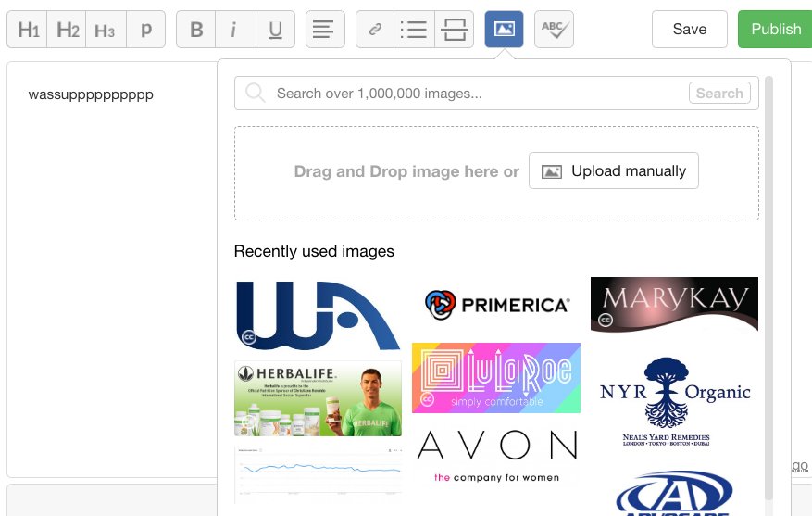Apply Heading 3 style

(106, 30)
